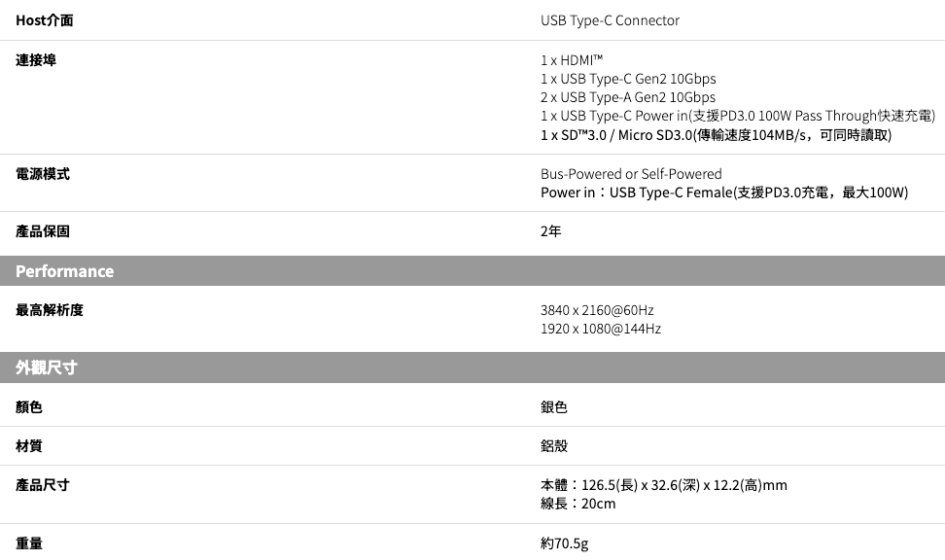Select the USB Type-A Gen2 10Gbps line
Viewport: 945px width, 560px height.
pyautogui.click(x=627, y=97)
